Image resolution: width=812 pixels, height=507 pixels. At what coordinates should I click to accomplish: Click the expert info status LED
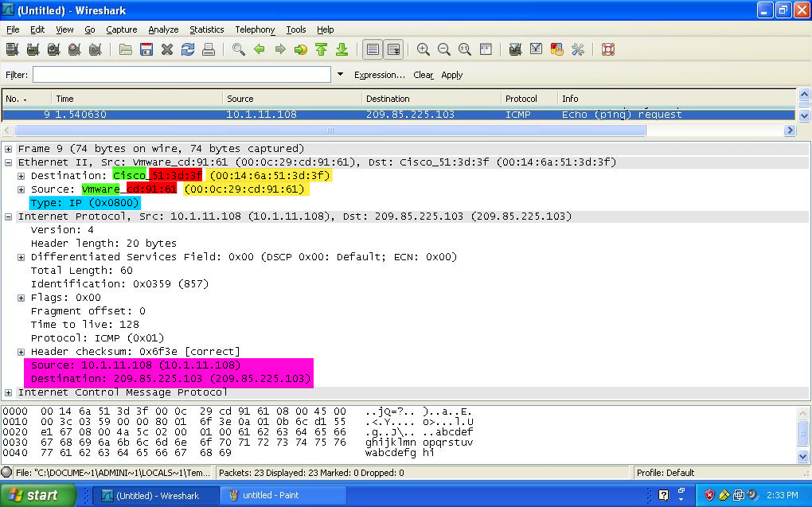[6, 472]
